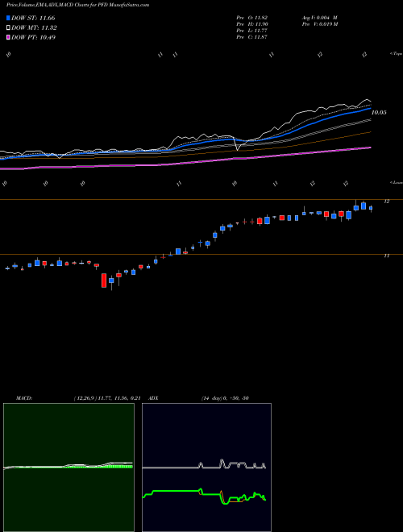Screen dimensions: 403x532
Task: Click the chart title mentioning PFD MunafaSutra.com
Action: (x=77, y=5)
